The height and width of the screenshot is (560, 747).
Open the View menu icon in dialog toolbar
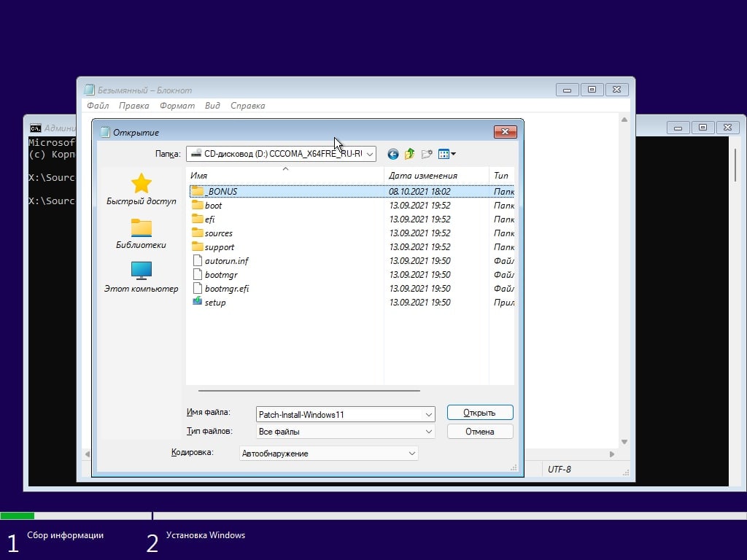click(447, 154)
